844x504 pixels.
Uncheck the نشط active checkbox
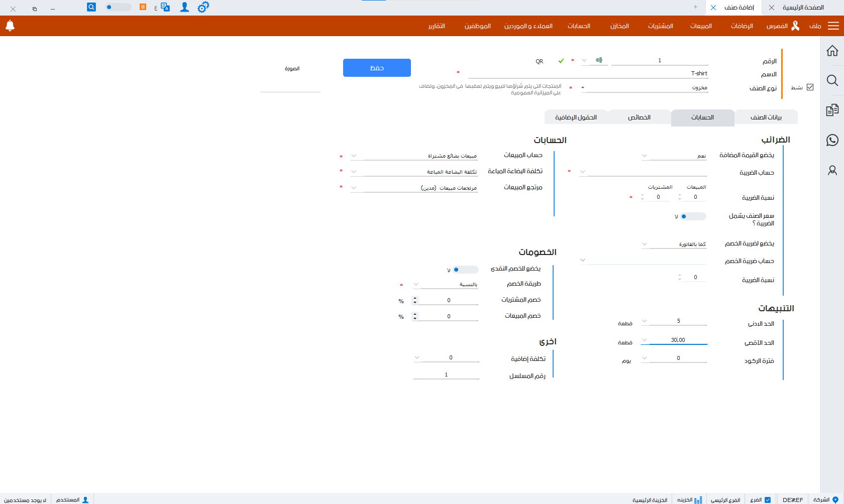(810, 87)
